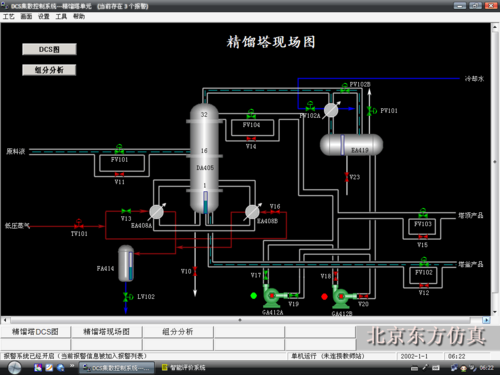This screenshot has height=375, width=500.
Task: Select drain valve V10
Action: [x=195, y=271]
